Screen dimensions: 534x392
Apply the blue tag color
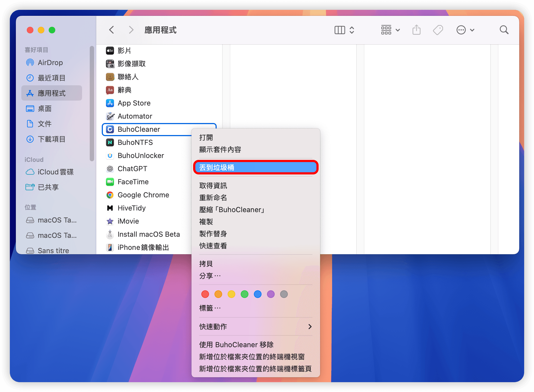tap(258, 294)
